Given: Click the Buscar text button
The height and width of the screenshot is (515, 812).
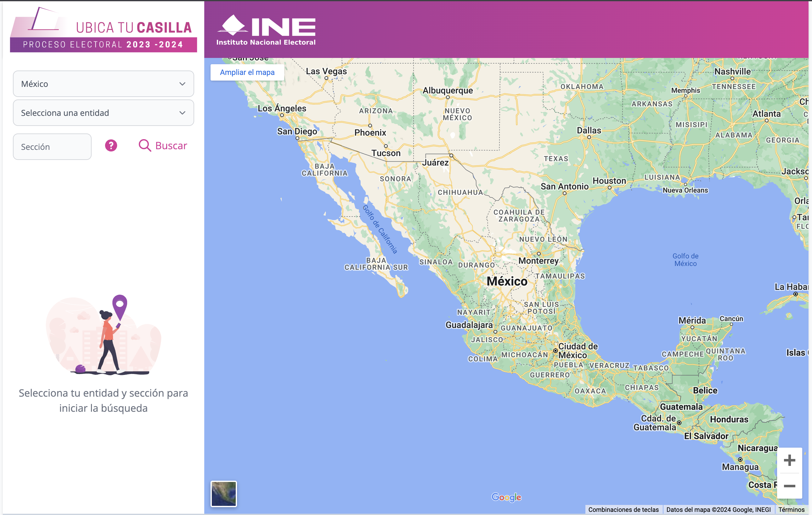Looking at the screenshot, I should [171, 146].
